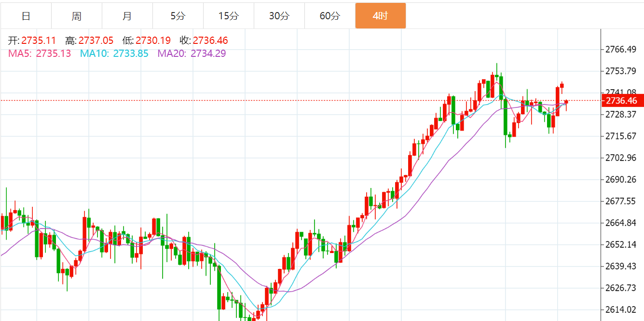644x321 pixels.
Task: Open the 月 monthly chart tab
Action: tap(127, 16)
